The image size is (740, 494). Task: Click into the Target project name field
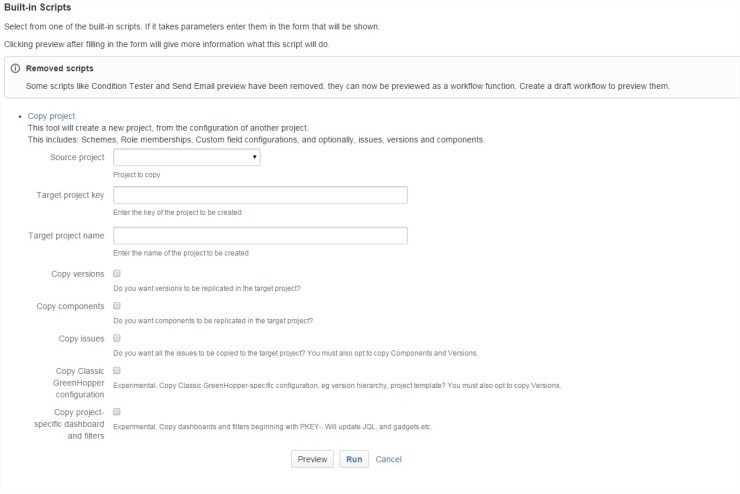click(260, 236)
